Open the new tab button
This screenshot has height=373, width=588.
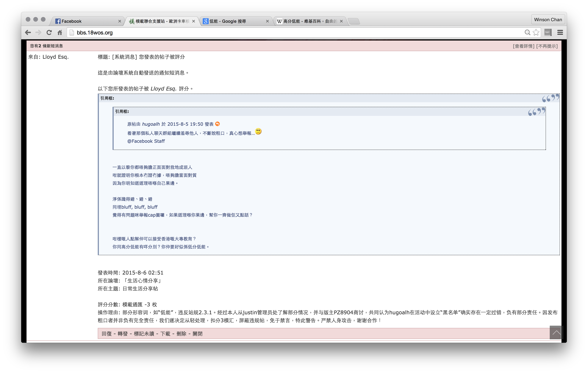click(354, 21)
